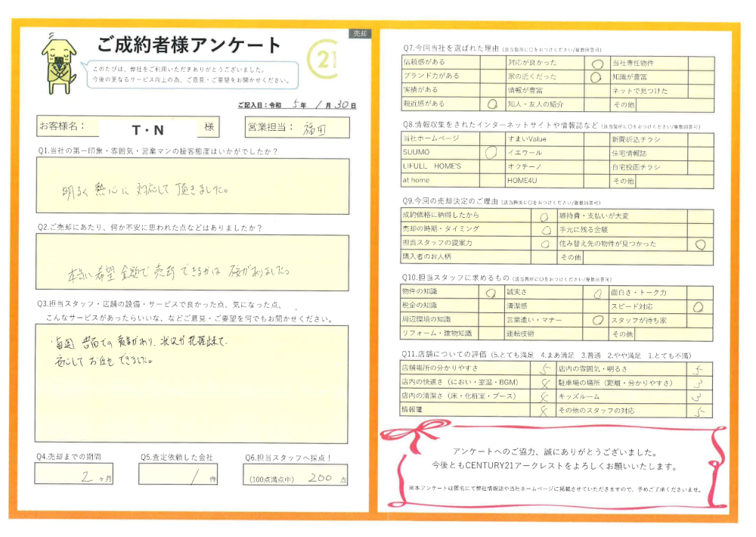
Task: Click the ご成約者様アンケート title
Action: [x=189, y=44]
